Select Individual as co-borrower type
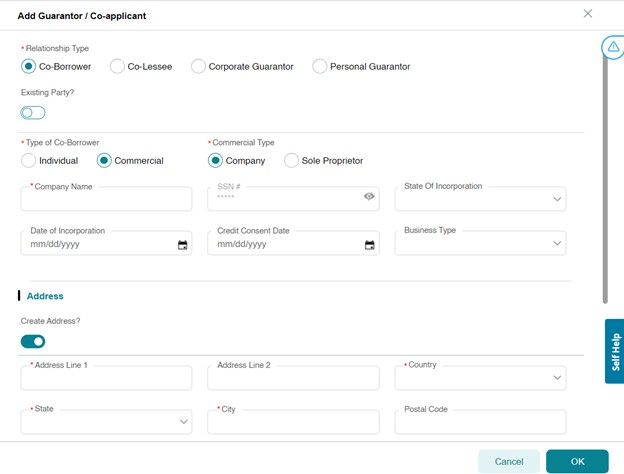The width and height of the screenshot is (624, 474). 29,160
